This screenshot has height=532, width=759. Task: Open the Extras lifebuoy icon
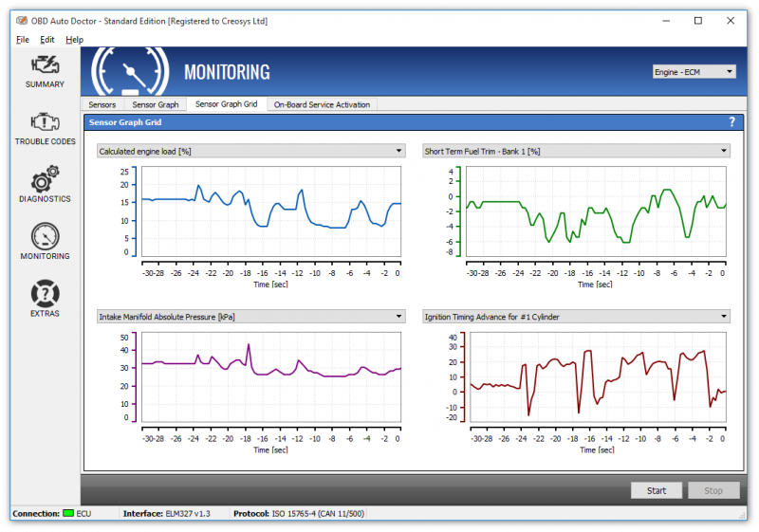click(45, 294)
